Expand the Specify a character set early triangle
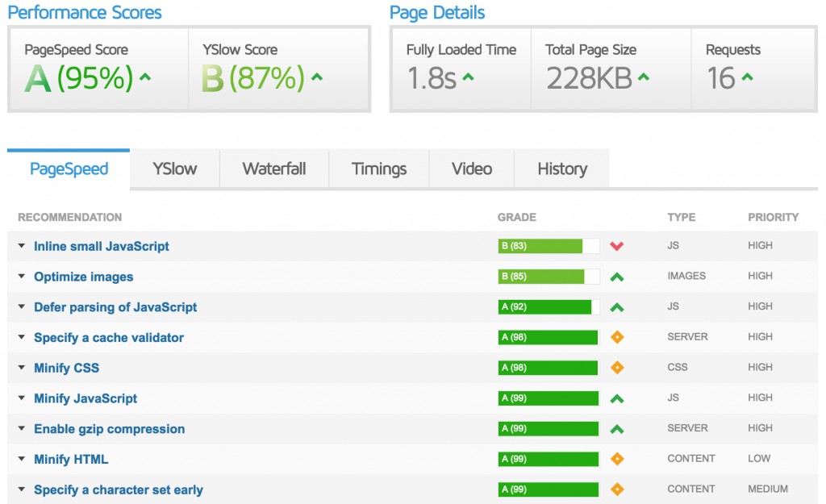The width and height of the screenshot is (826, 504). 22,489
